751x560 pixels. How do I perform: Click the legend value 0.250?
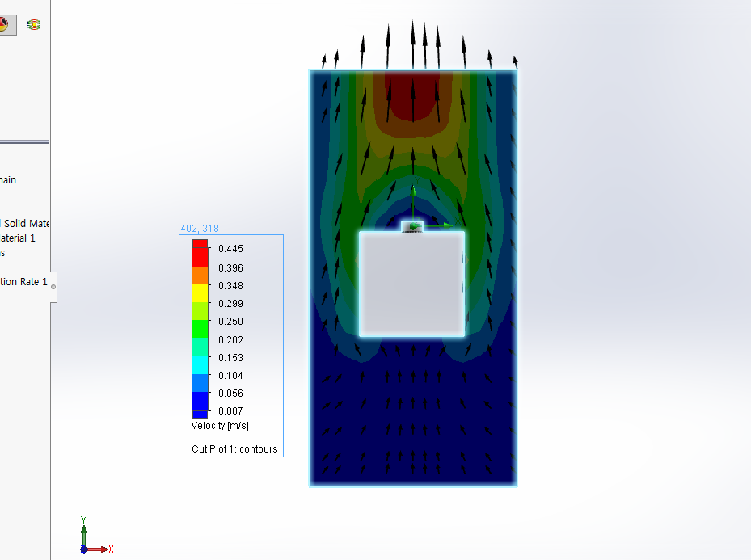pyautogui.click(x=231, y=322)
